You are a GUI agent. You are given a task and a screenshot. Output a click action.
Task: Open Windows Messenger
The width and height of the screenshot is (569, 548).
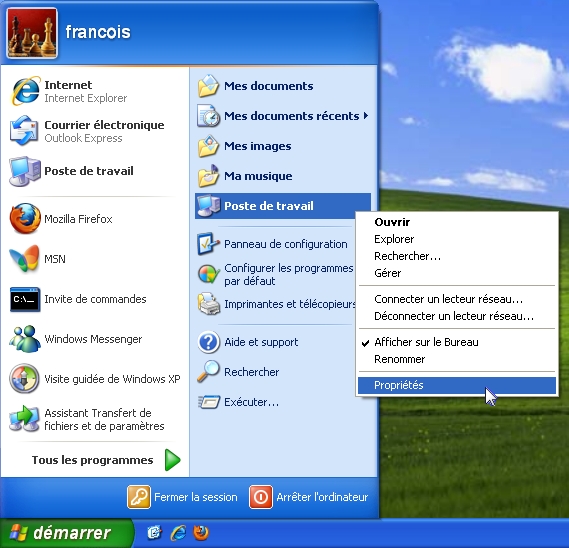tap(95, 339)
